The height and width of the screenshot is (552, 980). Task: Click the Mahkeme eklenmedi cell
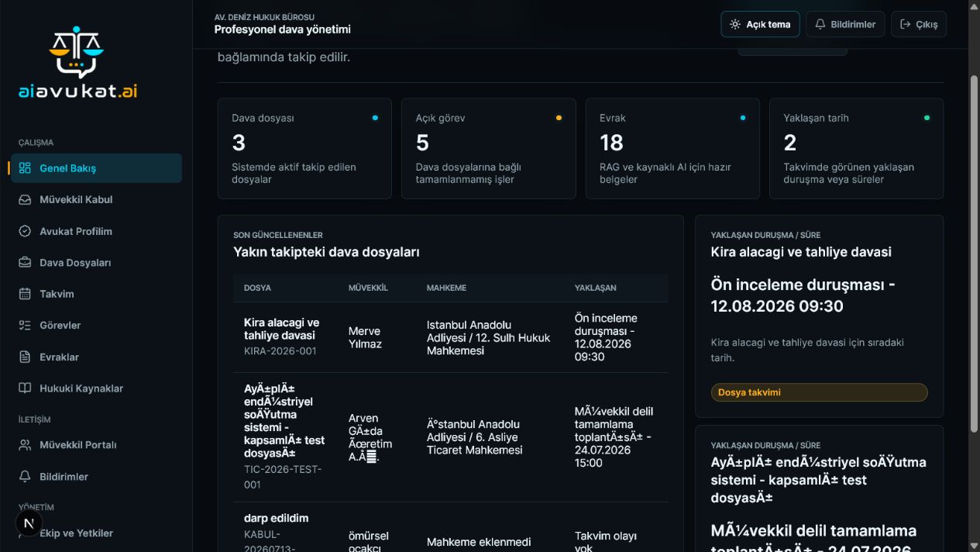tap(479, 542)
